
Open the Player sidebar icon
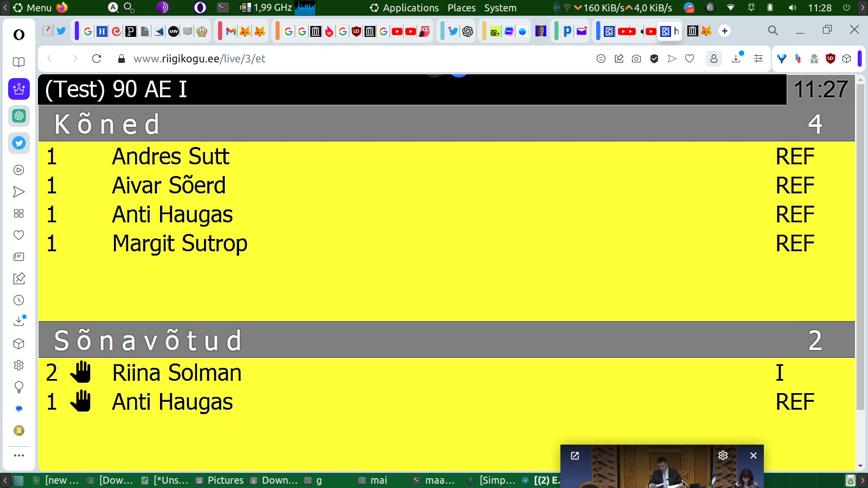point(19,170)
